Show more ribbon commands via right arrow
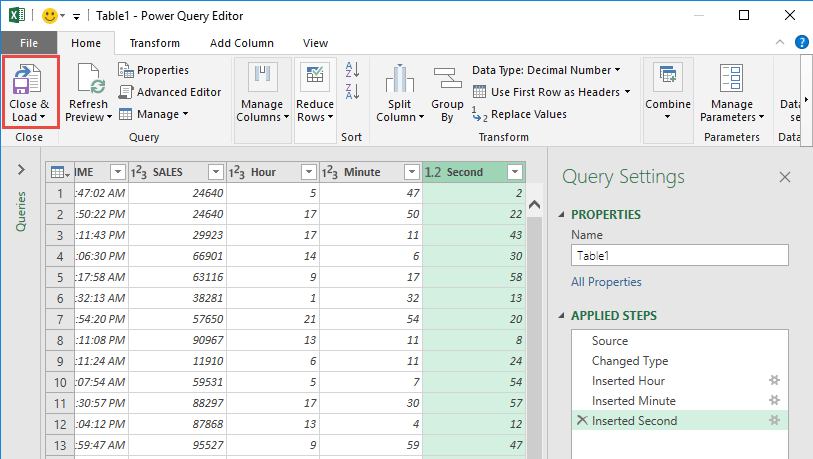This screenshot has height=459, width=813. pos(806,100)
